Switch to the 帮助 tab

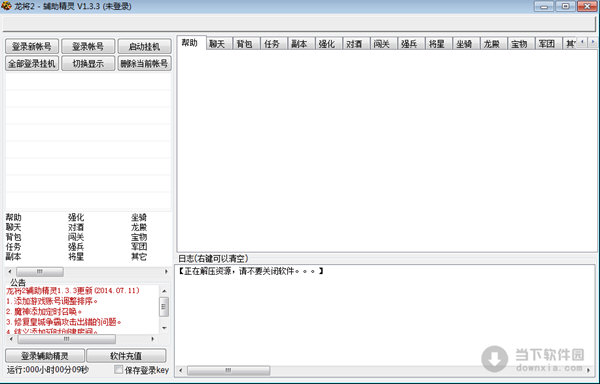[x=191, y=42]
